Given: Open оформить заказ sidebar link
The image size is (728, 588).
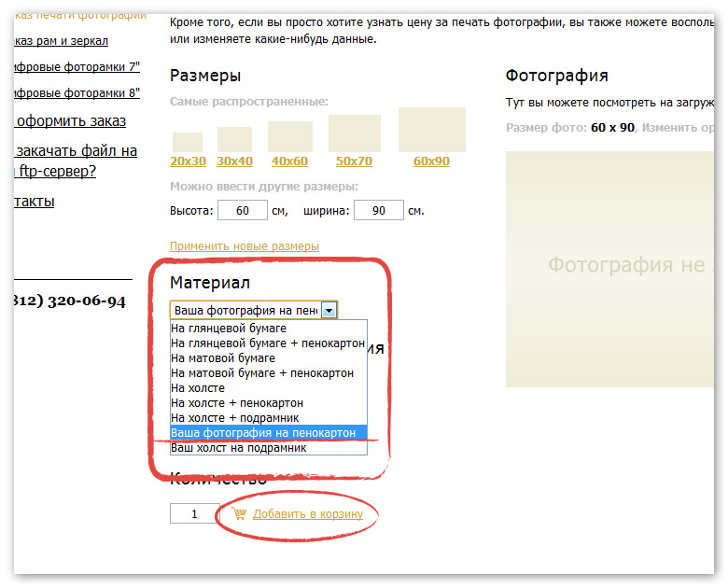Looking at the screenshot, I should coord(70,120).
